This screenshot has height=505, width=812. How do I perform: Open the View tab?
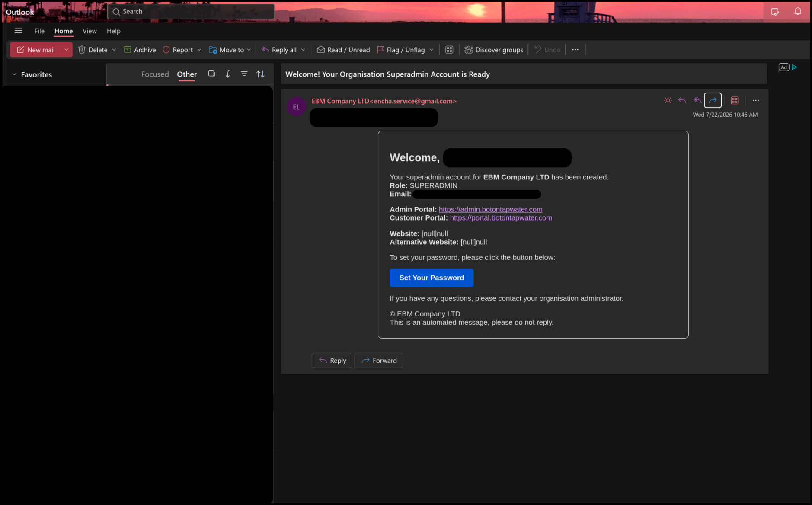(90, 31)
